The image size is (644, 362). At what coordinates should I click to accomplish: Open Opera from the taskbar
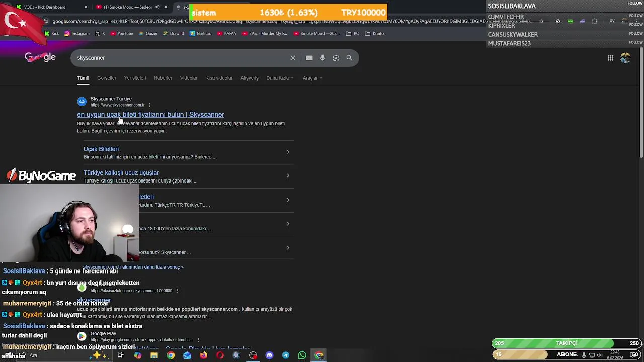pos(220,355)
